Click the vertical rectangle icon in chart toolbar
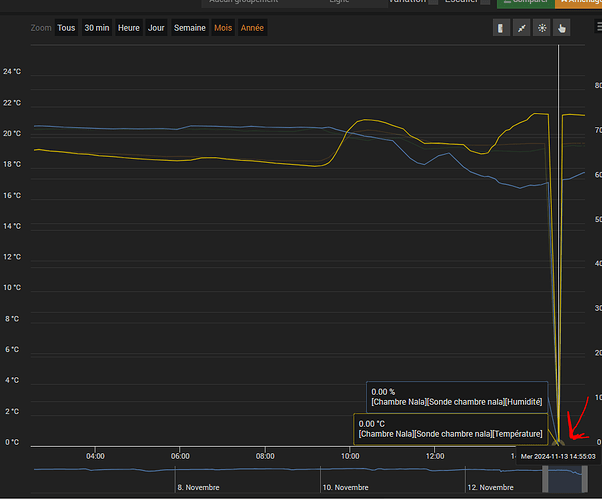Screen dimensions: 602x500 click(x=501, y=28)
